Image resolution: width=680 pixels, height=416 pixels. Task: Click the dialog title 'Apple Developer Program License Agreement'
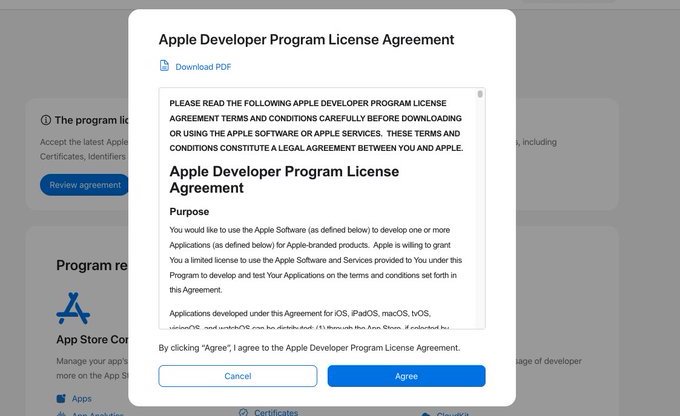306,39
